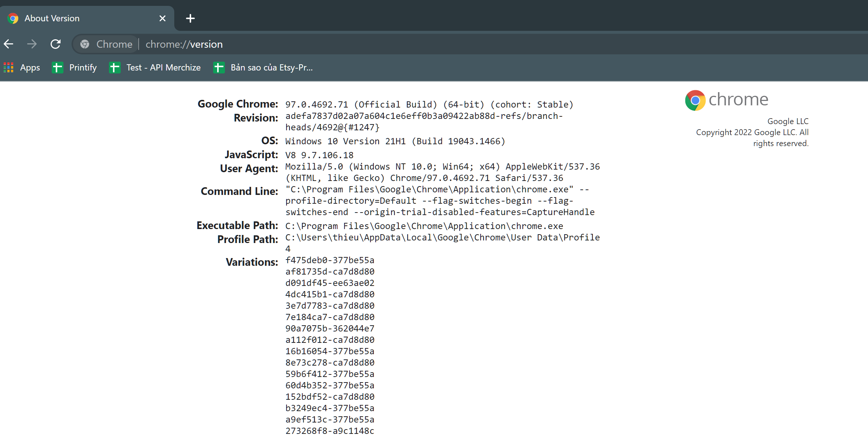Click the Chrome version number 97.0.4692.71 line
868x435 pixels.
(x=429, y=105)
